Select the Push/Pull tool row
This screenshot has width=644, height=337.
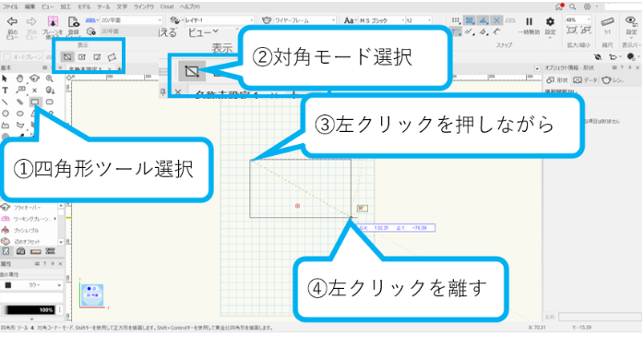point(28,230)
